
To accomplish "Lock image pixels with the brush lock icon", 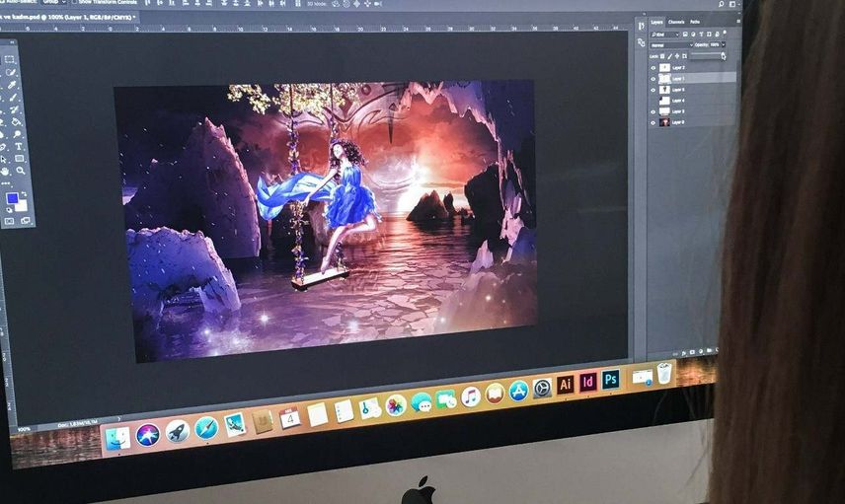I will coord(670,56).
